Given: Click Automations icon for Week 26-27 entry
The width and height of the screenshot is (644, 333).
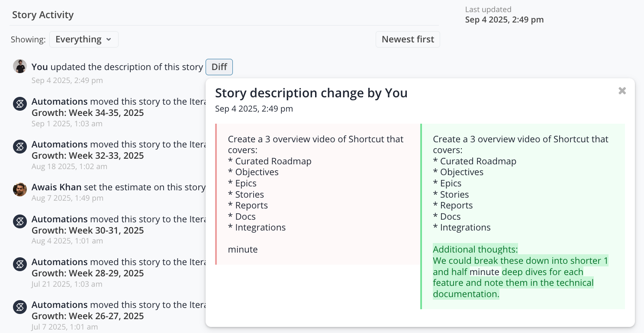Looking at the screenshot, I should tap(20, 307).
